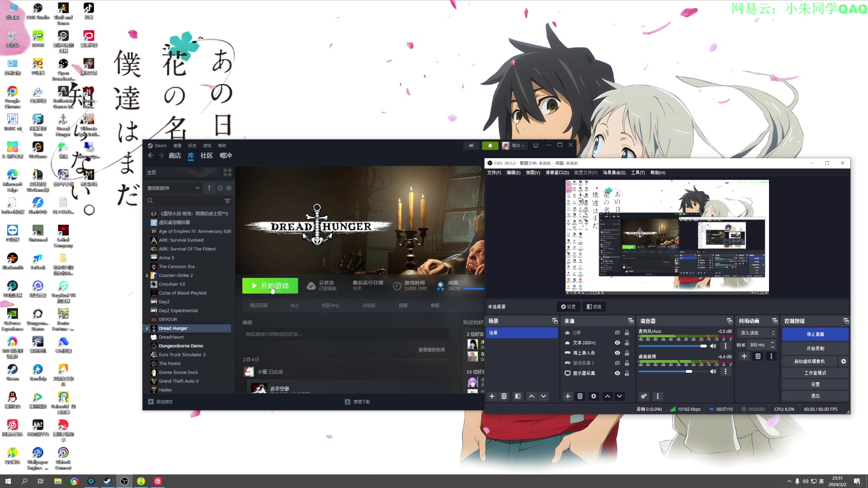Viewport: 868px width, 488px height.
Task: Open mixer panel options menu
Action: coord(658,396)
